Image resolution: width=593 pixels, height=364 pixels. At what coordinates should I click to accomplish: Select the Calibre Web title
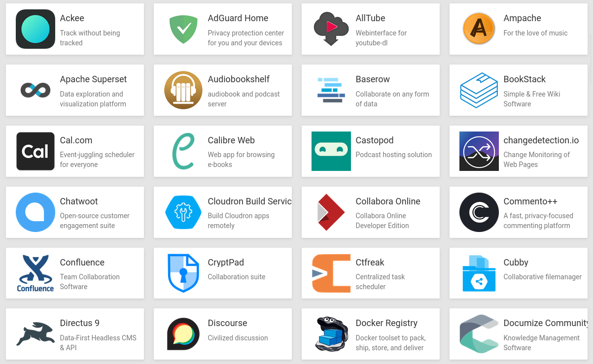click(231, 140)
